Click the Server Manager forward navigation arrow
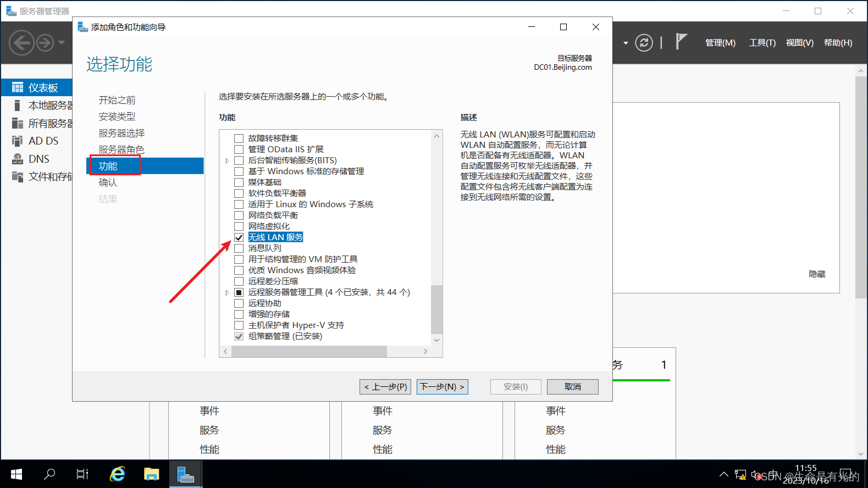This screenshot has height=488, width=868. (x=46, y=42)
